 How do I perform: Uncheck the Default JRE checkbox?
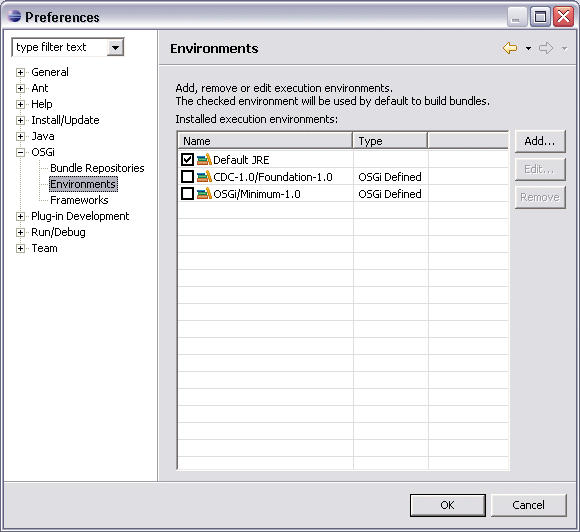coord(188,159)
